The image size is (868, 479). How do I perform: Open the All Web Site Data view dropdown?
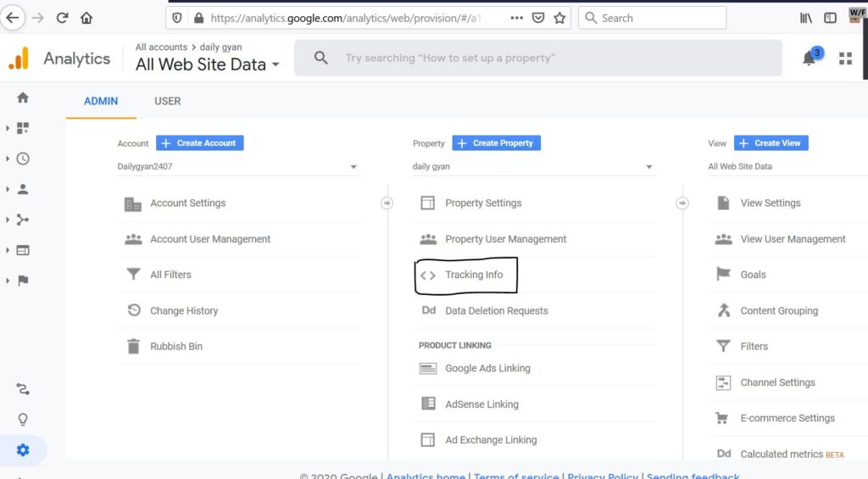point(787,167)
